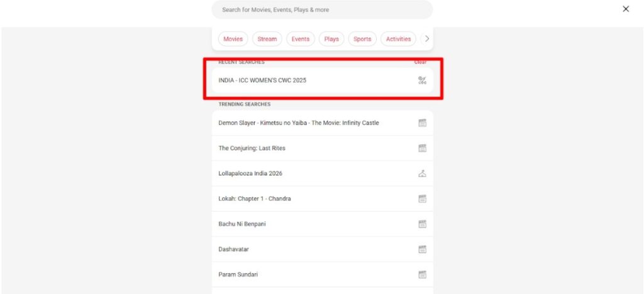
Task: Click the search field for movies and events
Action: pyautogui.click(x=322, y=9)
